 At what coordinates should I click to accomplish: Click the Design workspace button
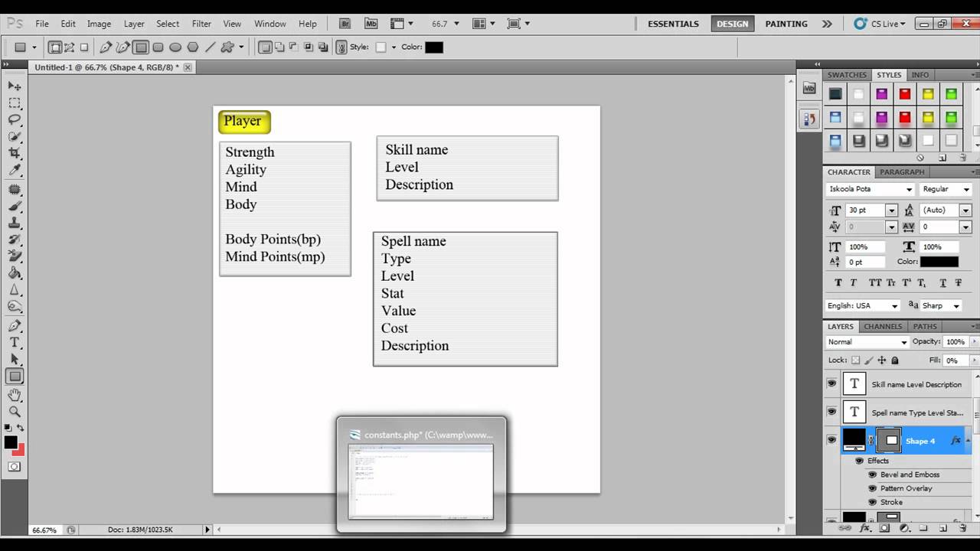(732, 24)
